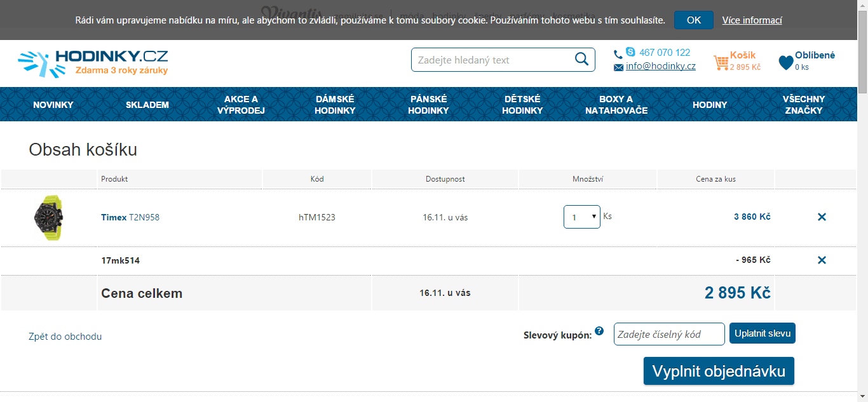Click the discount coupon code field
Screen dimensions: 868x402
coord(668,334)
